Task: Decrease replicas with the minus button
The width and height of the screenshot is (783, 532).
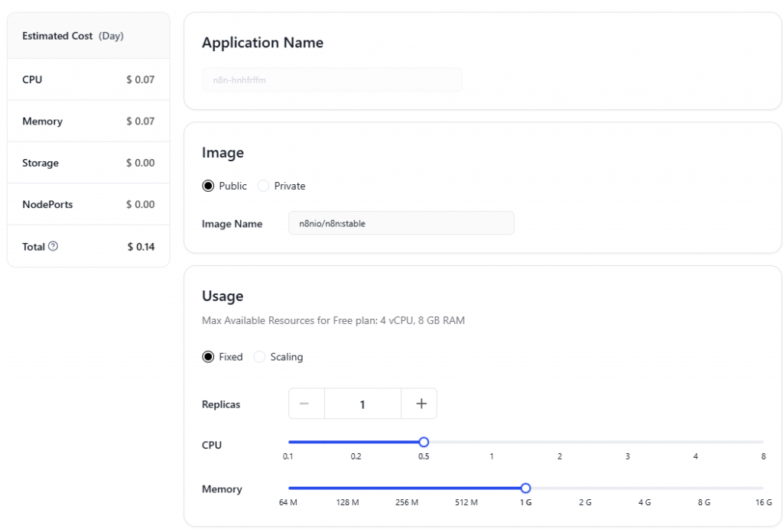Action: 306,404
